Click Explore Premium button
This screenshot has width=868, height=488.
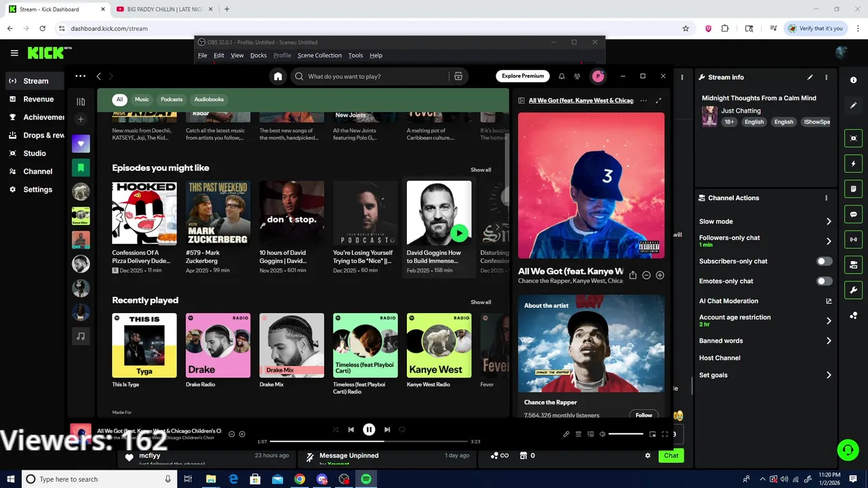pos(523,76)
